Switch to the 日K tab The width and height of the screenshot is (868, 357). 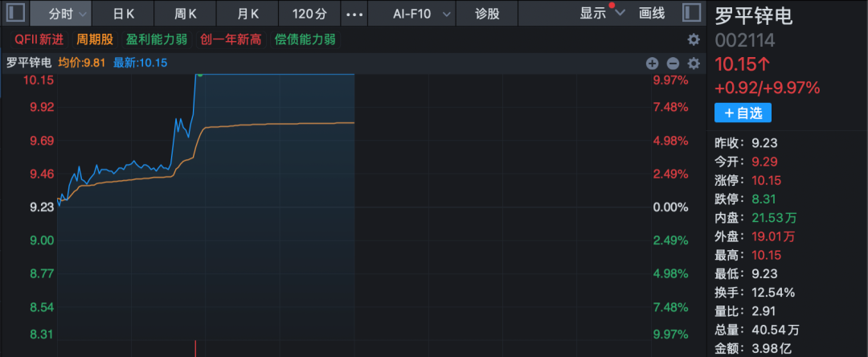click(x=123, y=14)
